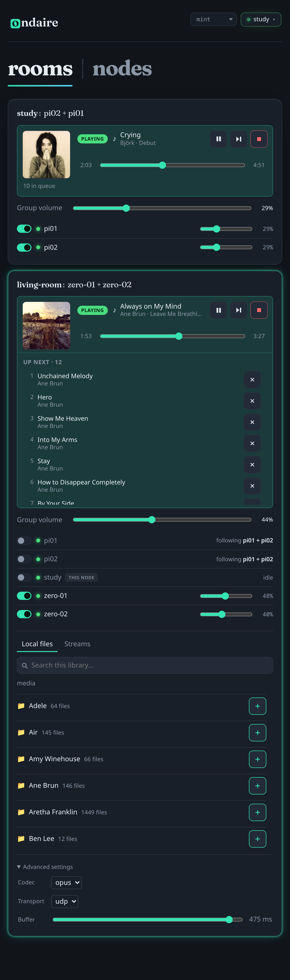Switch to the nodes tab
This screenshot has height=980, width=290.
click(122, 69)
